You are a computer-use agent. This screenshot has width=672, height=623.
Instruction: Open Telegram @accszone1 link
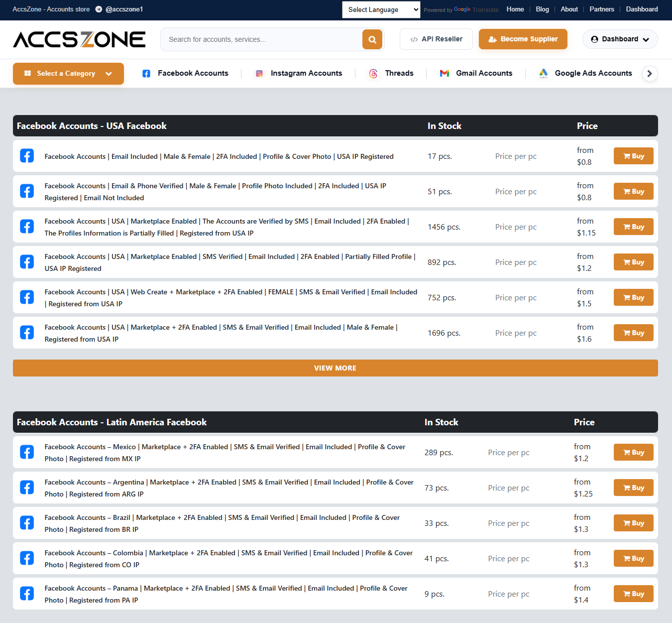[x=119, y=9]
